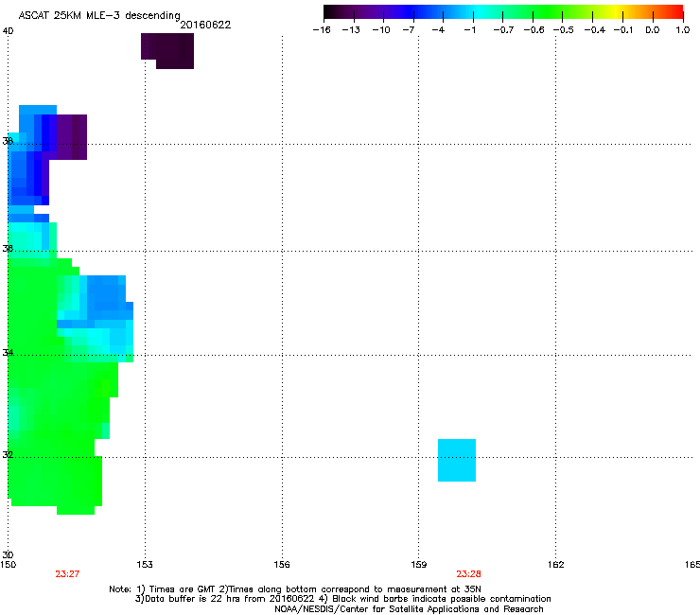700x615 pixels.
Task: Click the longitude axis label 153
Action: [x=145, y=565]
